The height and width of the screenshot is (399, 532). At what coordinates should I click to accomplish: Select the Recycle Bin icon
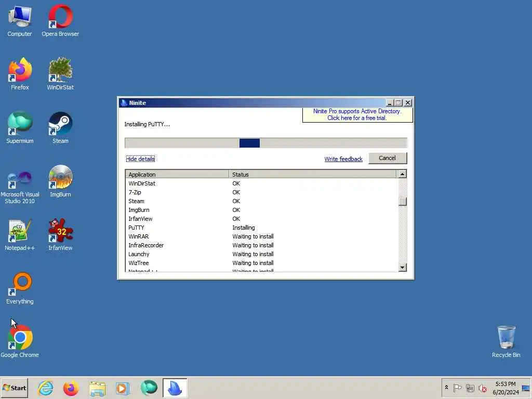click(x=506, y=342)
